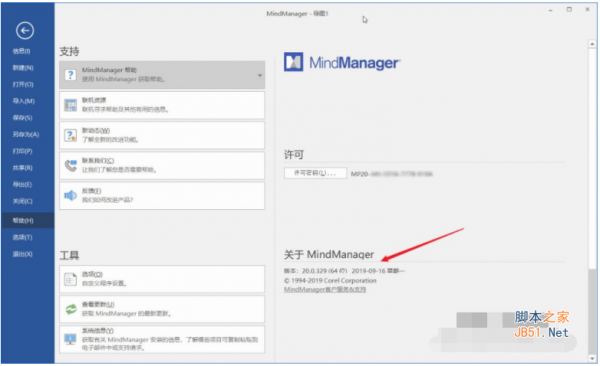
Task: Click 保存(S) in the sidebar
Action: (x=23, y=118)
